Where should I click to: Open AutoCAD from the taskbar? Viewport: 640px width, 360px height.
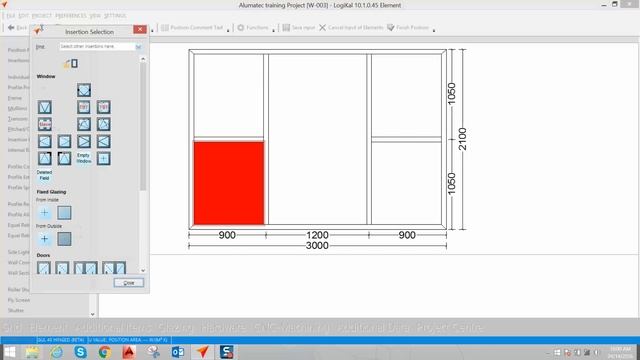point(129,352)
